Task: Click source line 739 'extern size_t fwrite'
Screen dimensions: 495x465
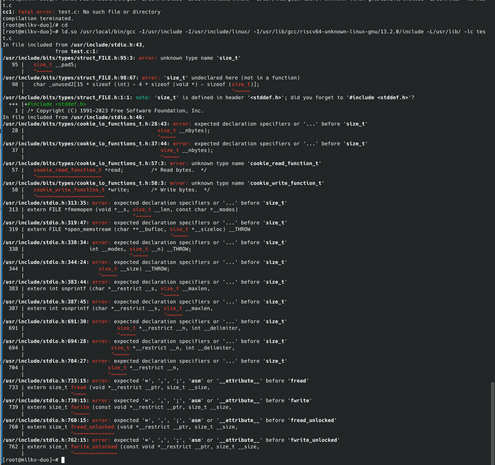Action: [120, 407]
